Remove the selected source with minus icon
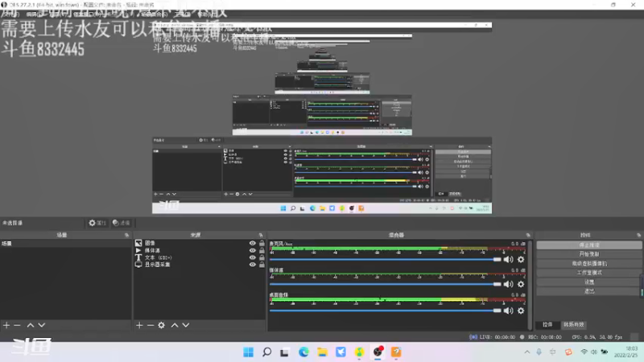The width and height of the screenshot is (644, 362). coord(151,325)
